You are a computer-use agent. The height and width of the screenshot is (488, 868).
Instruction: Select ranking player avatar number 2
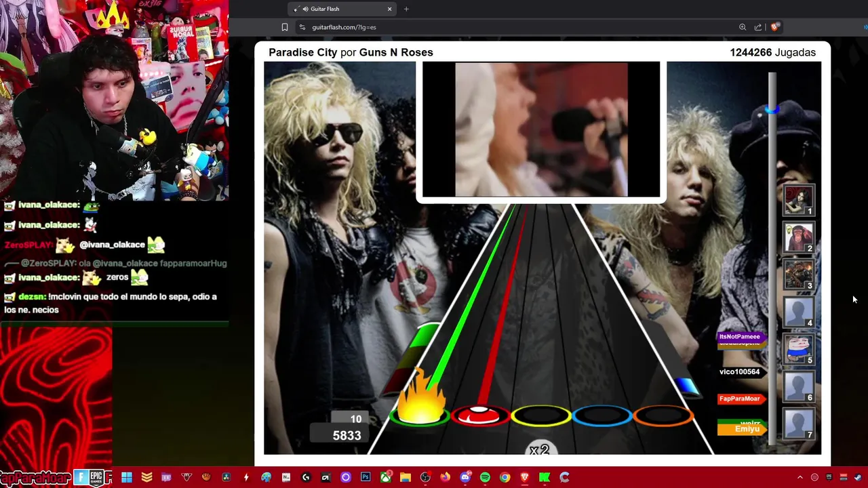pyautogui.click(x=799, y=237)
